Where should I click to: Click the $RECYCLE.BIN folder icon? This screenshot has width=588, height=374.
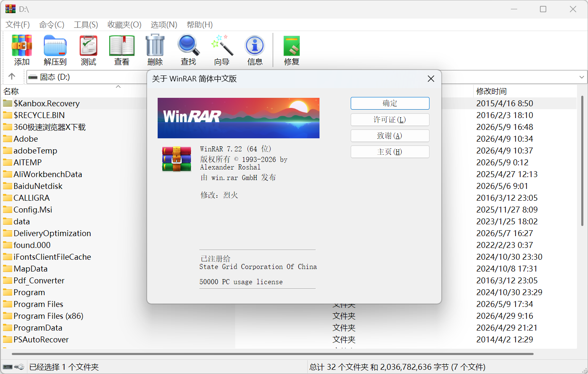pos(8,115)
